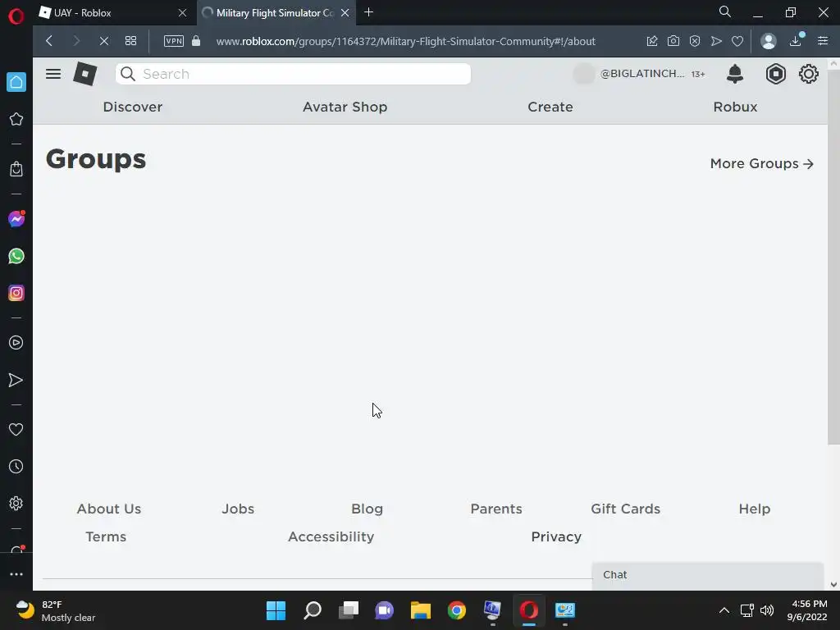The width and height of the screenshot is (840, 630).
Task: Open WhatsApp from the Opera sidebar
Action: pyautogui.click(x=16, y=256)
